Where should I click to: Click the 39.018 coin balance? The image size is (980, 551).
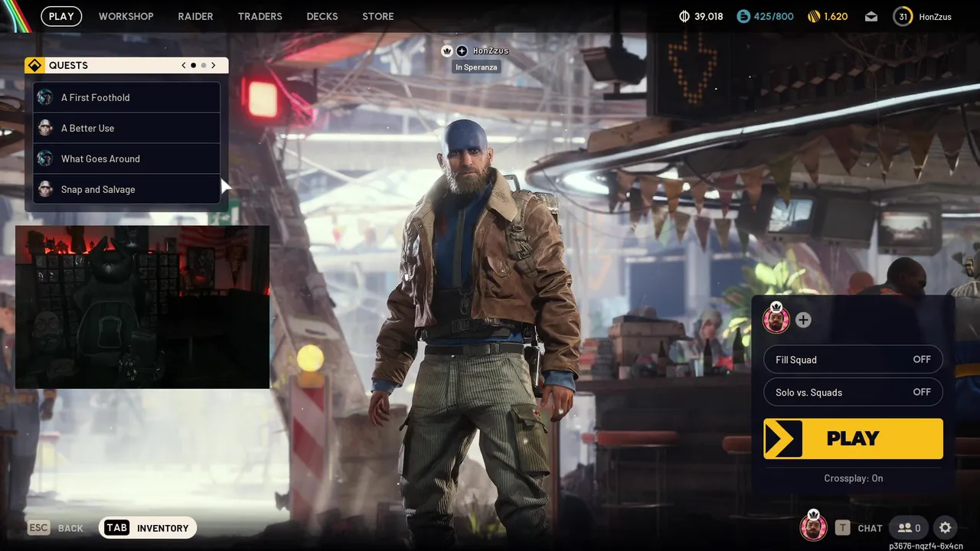coord(708,16)
